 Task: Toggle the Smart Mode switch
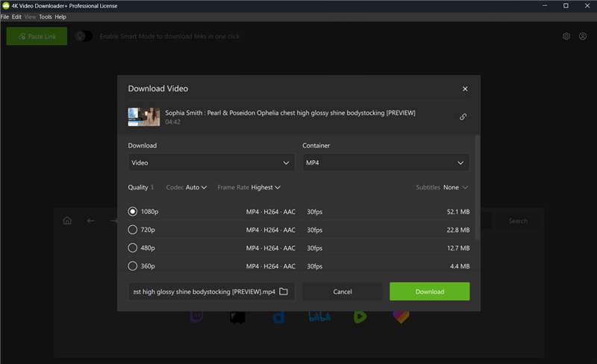pos(84,36)
